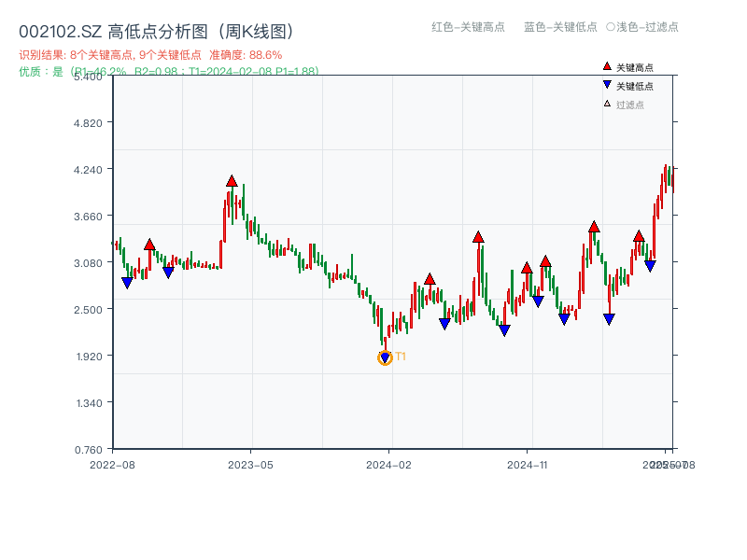Select blue low marker around 2024-12 near 2.6
Viewport: 747px width, 560px height.
tap(538, 301)
